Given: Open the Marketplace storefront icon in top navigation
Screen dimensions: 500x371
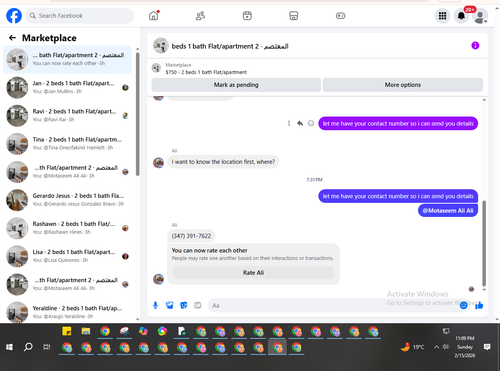Looking at the screenshot, I should point(294,16).
